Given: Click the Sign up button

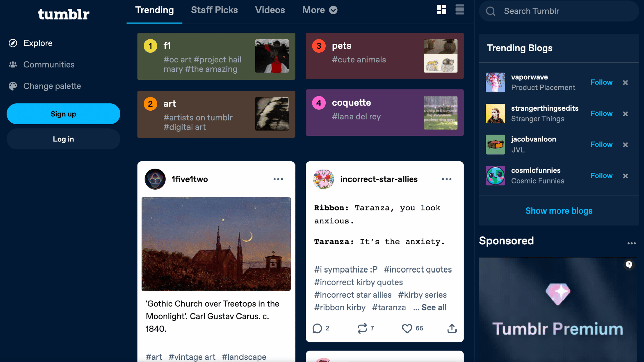Looking at the screenshot, I should [x=63, y=114].
